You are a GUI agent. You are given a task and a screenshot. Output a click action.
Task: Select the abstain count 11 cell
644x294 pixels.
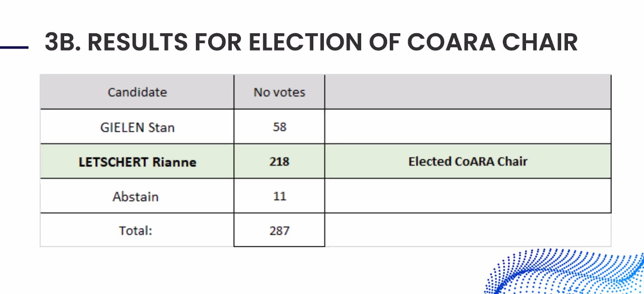pos(279,196)
